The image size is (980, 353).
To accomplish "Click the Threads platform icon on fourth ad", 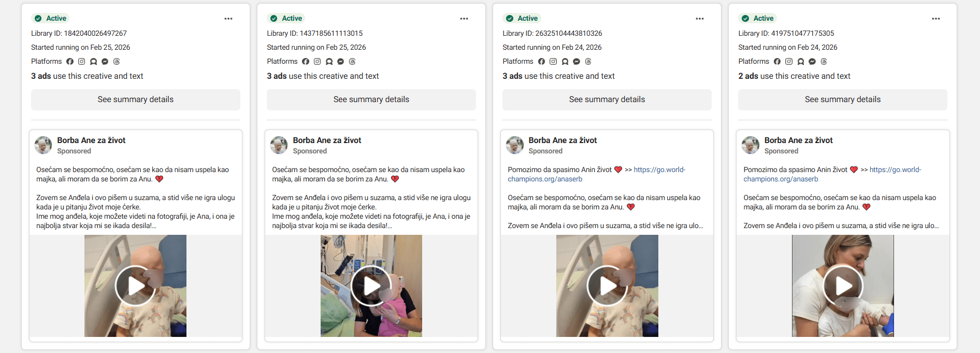I will (x=824, y=62).
